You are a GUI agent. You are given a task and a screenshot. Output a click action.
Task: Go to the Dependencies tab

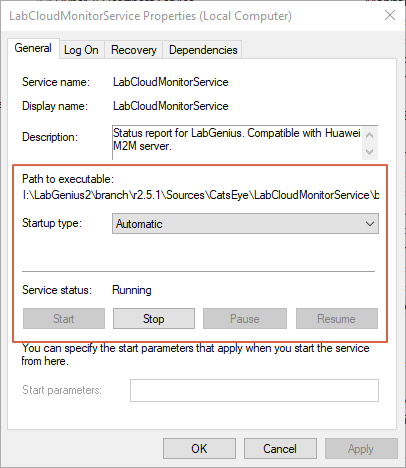coord(203,50)
